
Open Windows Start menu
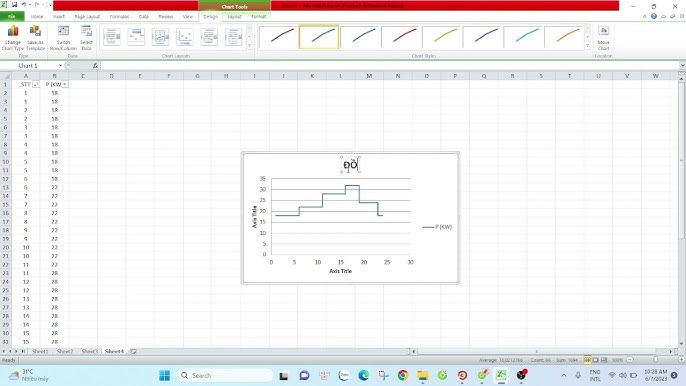pos(164,375)
